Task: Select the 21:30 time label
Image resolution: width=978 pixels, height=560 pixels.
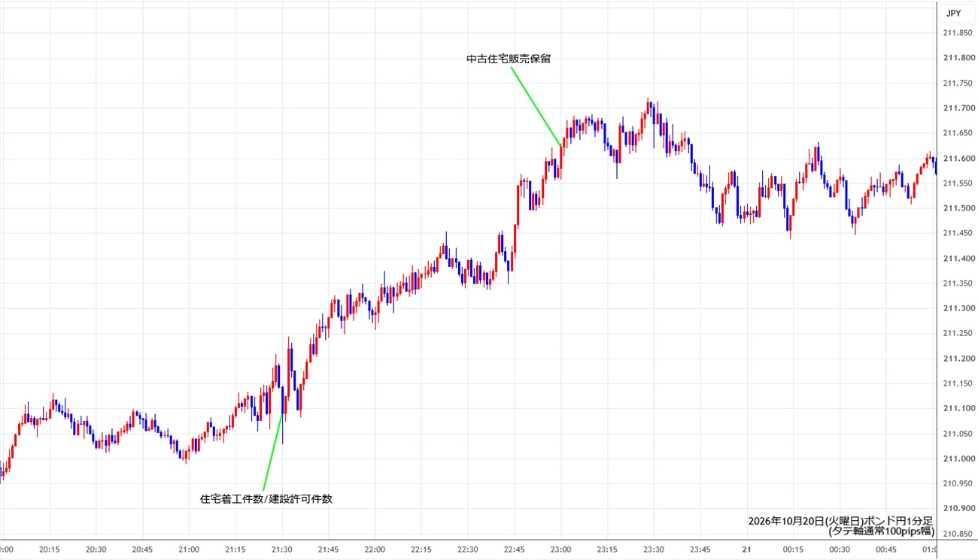Action: click(x=281, y=549)
